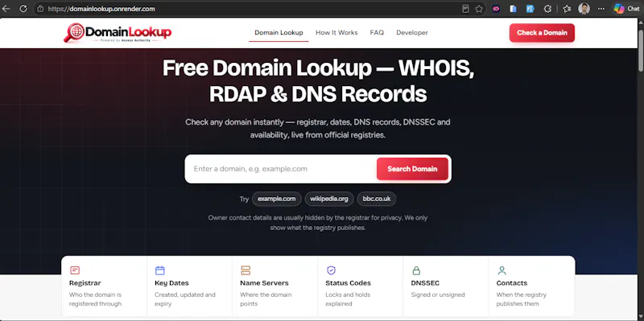Click the Key Dates card title
The height and width of the screenshot is (321, 644).
[x=171, y=283]
